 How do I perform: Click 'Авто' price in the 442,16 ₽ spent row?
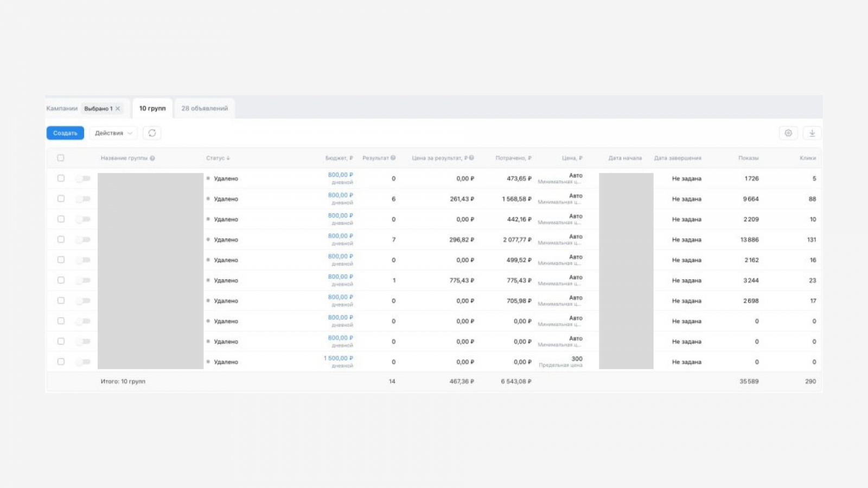576,216
